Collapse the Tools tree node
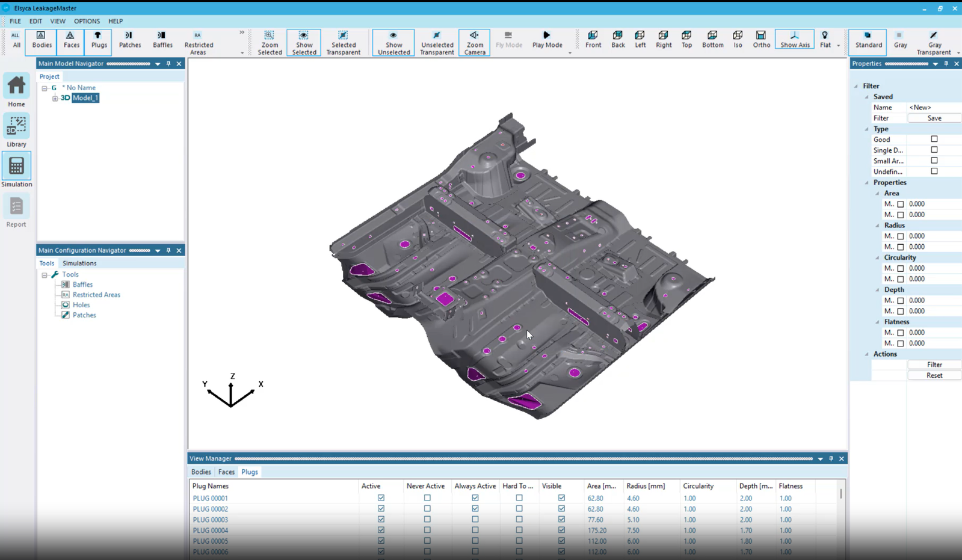This screenshot has width=962, height=560. pos(45,275)
